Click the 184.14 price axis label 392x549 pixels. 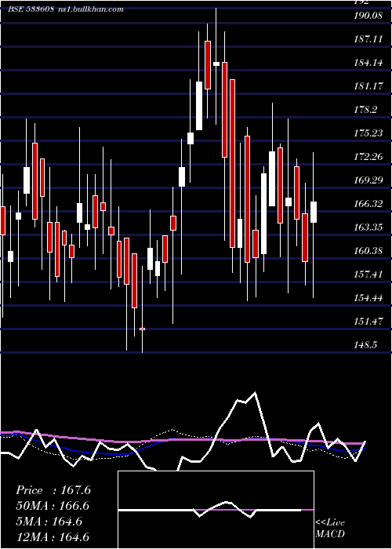point(368,63)
